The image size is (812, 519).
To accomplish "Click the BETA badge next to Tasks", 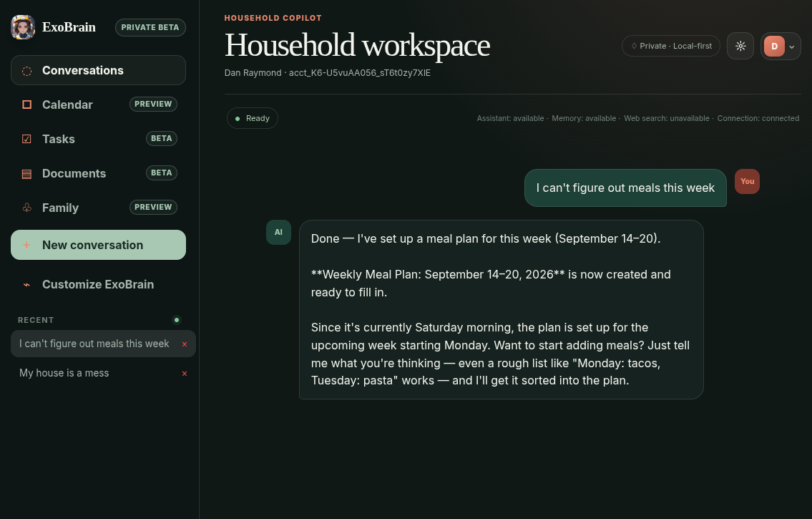I will coord(162,138).
